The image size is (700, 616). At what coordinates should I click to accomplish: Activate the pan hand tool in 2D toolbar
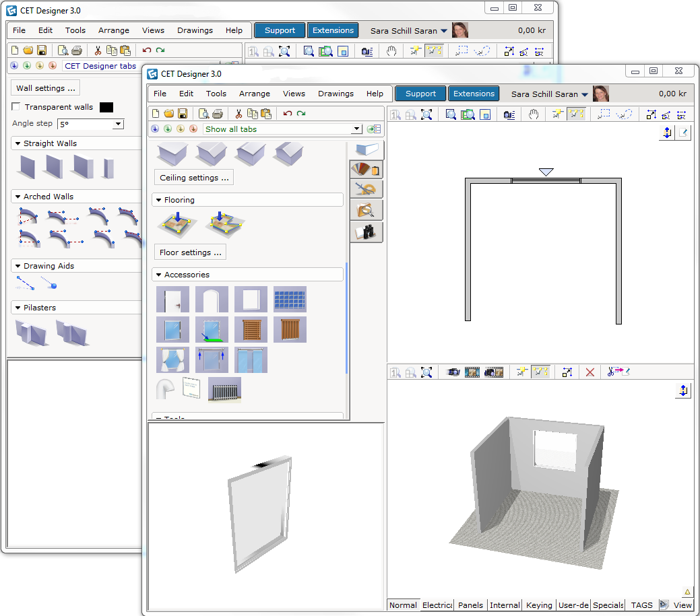pyautogui.click(x=533, y=114)
